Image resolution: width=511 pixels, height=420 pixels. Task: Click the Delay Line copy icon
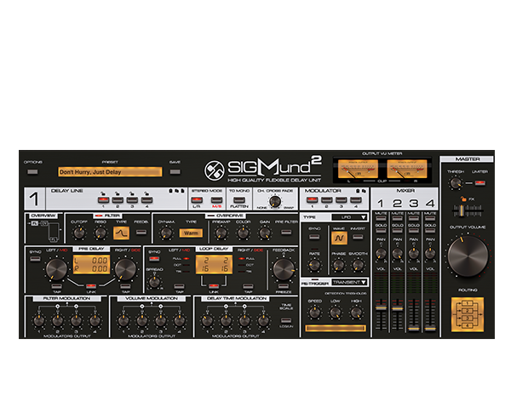176,191
